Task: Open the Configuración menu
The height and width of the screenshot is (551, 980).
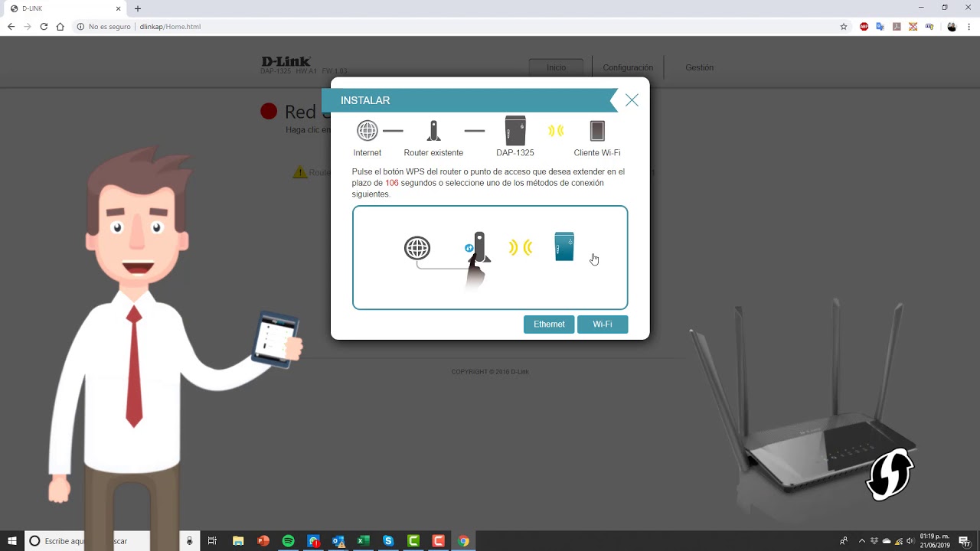Action: (x=628, y=67)
